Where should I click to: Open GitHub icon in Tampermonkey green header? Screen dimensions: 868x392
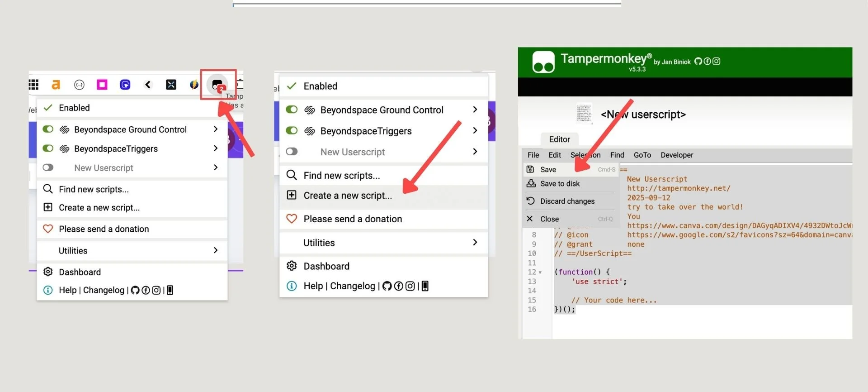698,61
